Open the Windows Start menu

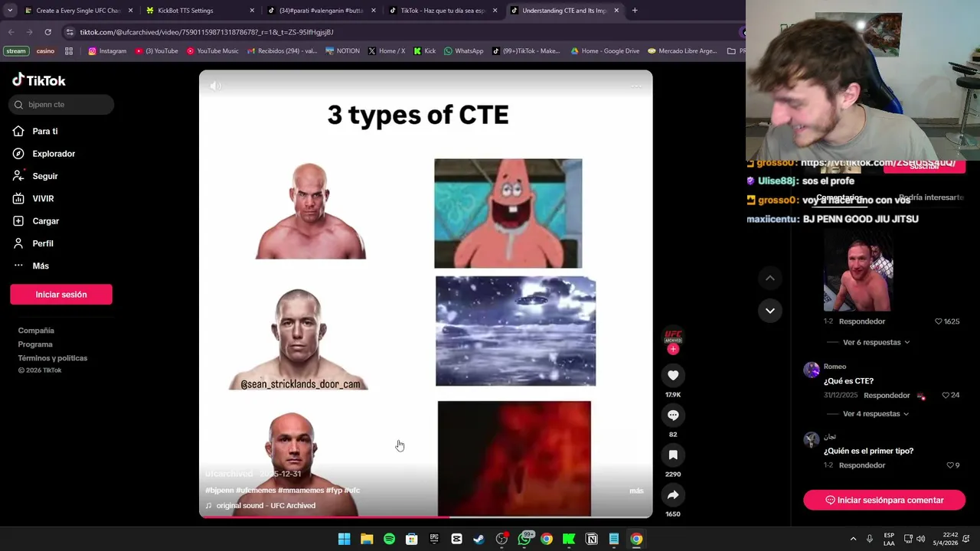(344, 539)
